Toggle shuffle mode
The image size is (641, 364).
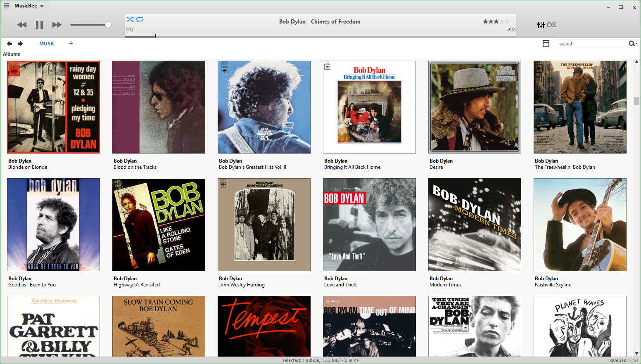130,19
